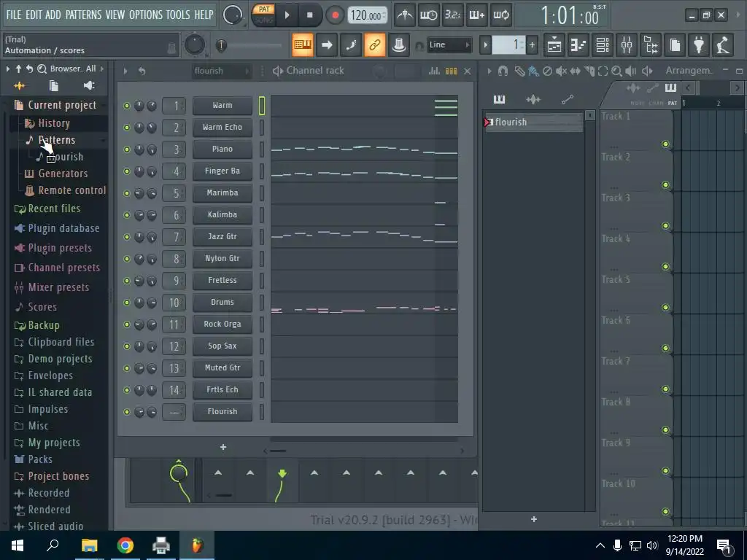Expand the Generators tree item
Image resolution: width=747 pixels, height=560 pixels.
coord(63,174)
